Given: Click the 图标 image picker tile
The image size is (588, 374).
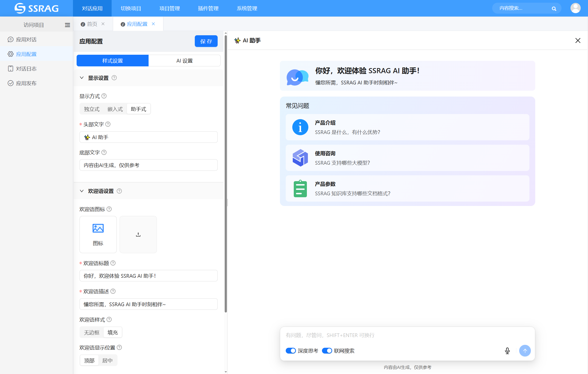Looking at the screenshot, I should click(x=98, y=235).
